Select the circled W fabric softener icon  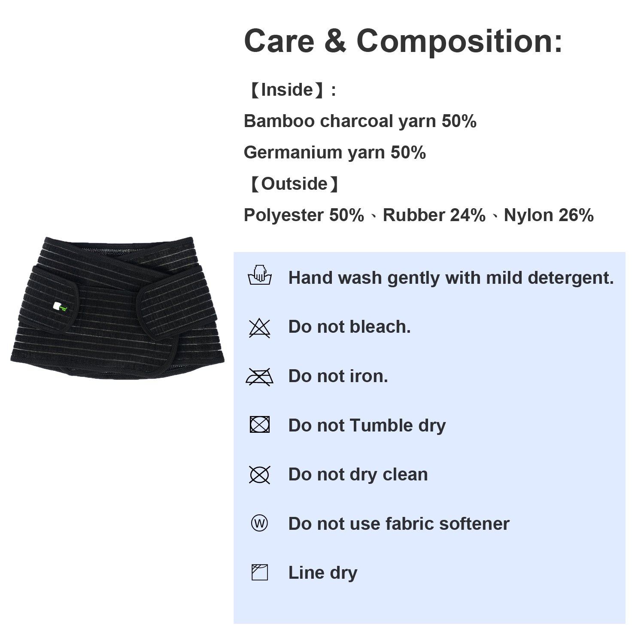click(x=259, y=523)
